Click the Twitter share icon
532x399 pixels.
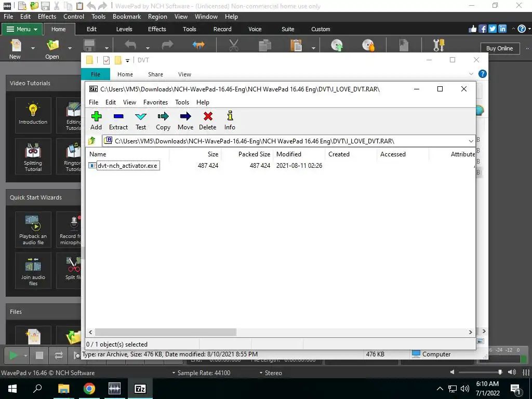[x=493, y=29]
